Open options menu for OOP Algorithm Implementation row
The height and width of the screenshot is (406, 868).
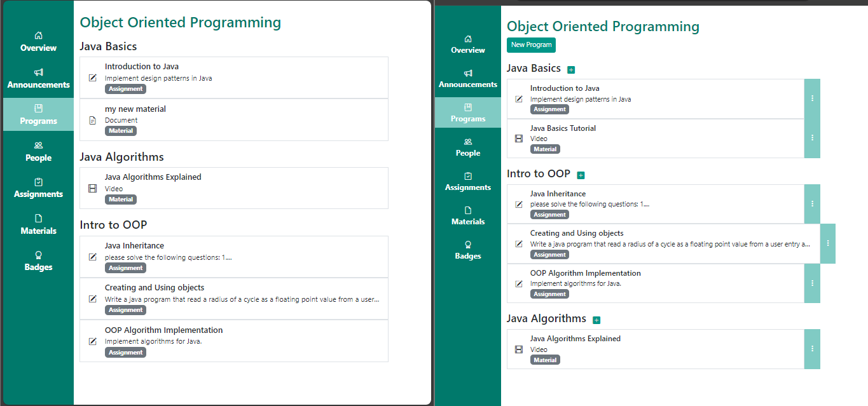(x=812, y=283)
